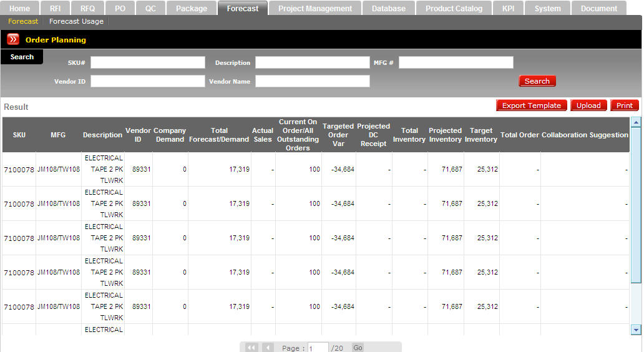The image size is (644, 352).
Task: Click the scrollbar down arrow
Action: tap(636, 330)
